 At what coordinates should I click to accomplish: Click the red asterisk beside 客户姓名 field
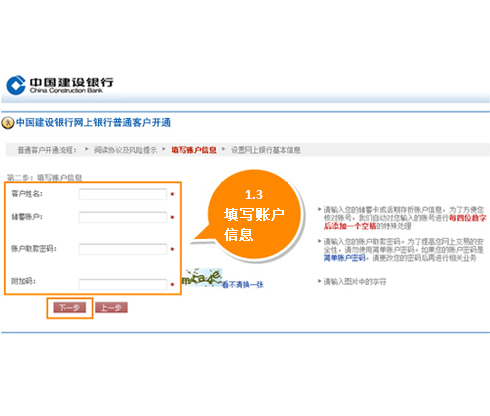tap(172, 194)
